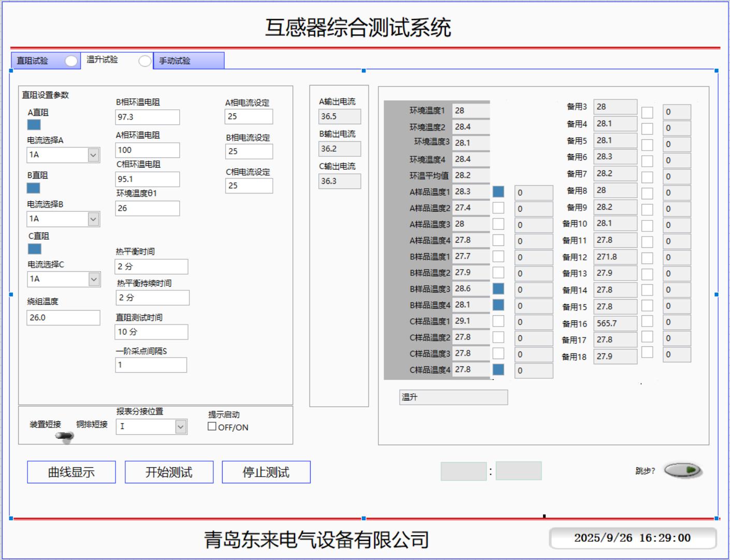Toggle the B直阻 blue indicator

pyautogui.click(x=34, y=188)
